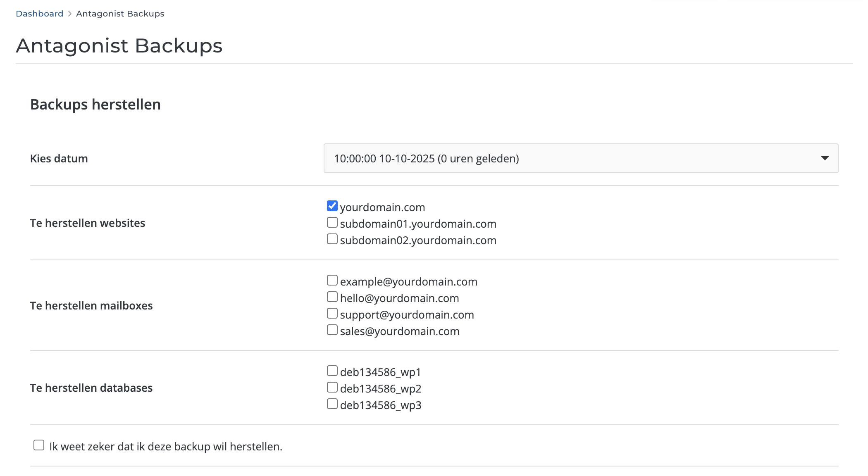The image size is (868, 476).
Task: Open the Dashboard breadcrumb link
Action: [x=39, y=13]
